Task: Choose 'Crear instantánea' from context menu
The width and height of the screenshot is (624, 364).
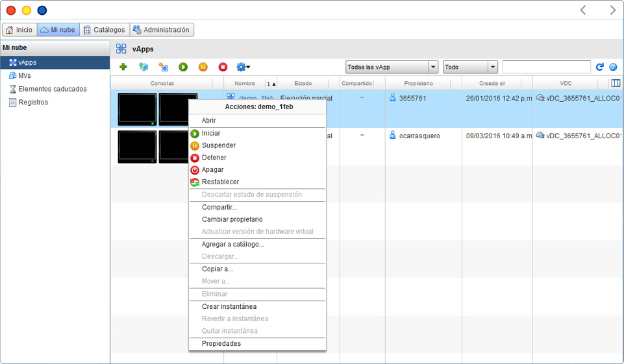Action: click(x=229, y=306)
